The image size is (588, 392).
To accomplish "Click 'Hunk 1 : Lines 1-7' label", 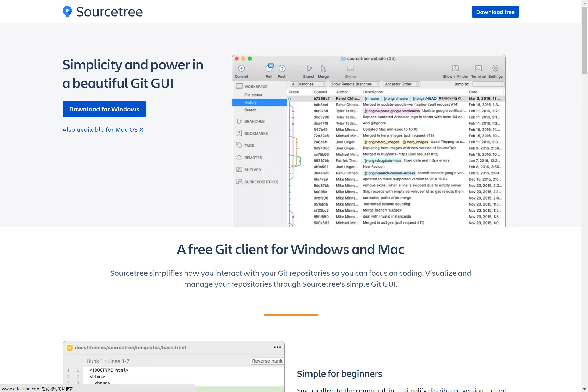I will (x=108, y=361).
